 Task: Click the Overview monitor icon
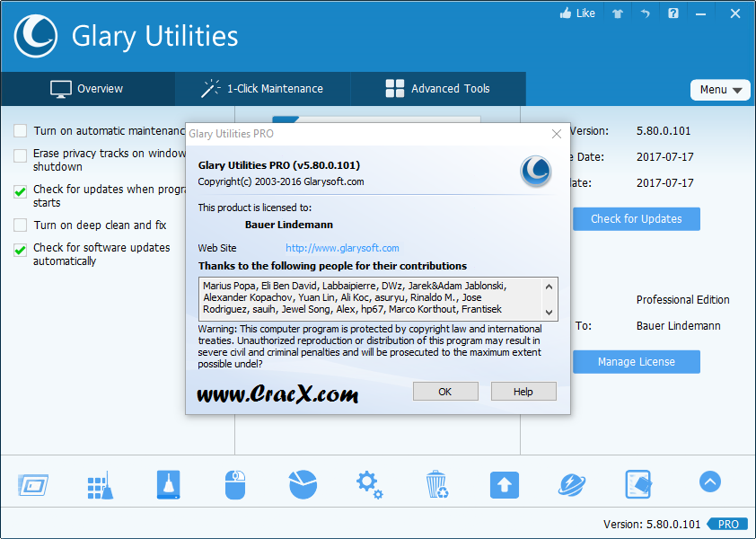tap(61, 89)
